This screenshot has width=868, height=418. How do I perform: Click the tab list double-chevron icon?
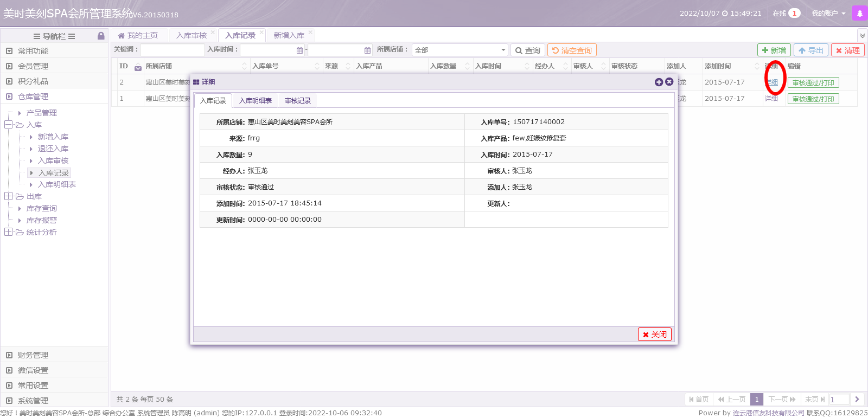[x=862, y=36]
